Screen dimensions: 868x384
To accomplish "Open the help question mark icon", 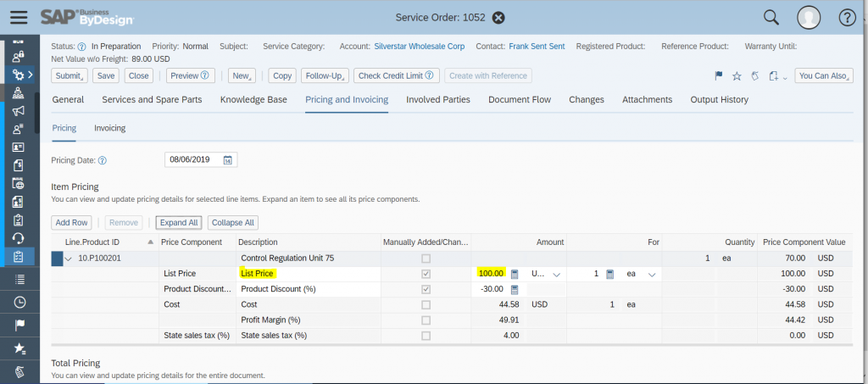I will coord(848,18).
